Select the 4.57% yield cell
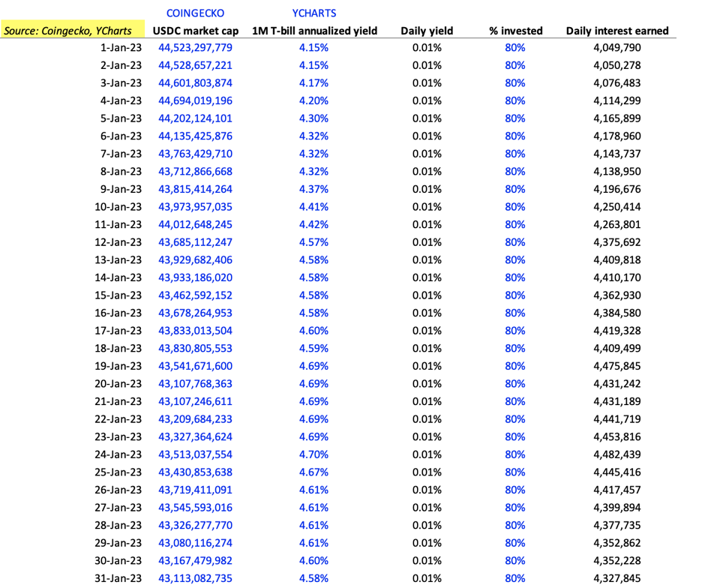Viewport: 702px width, 588px height. pyautogui.click(x=313, y=242)
